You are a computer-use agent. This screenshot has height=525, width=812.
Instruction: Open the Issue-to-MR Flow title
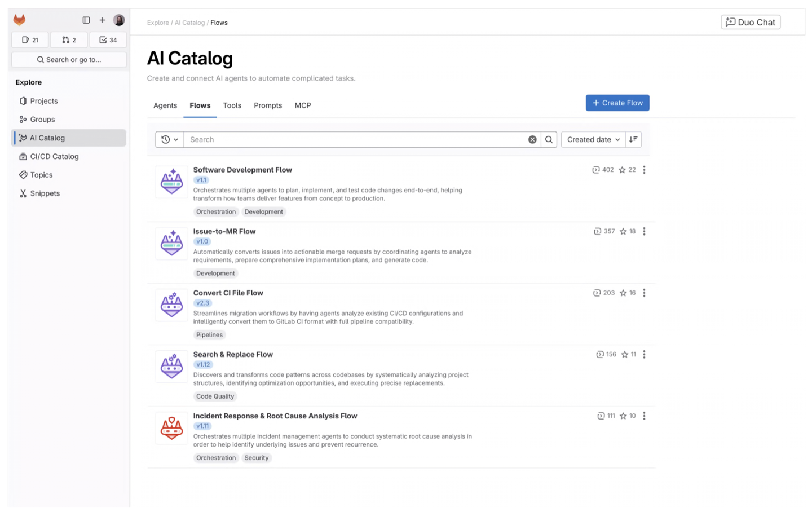click(x=224, y=231)
